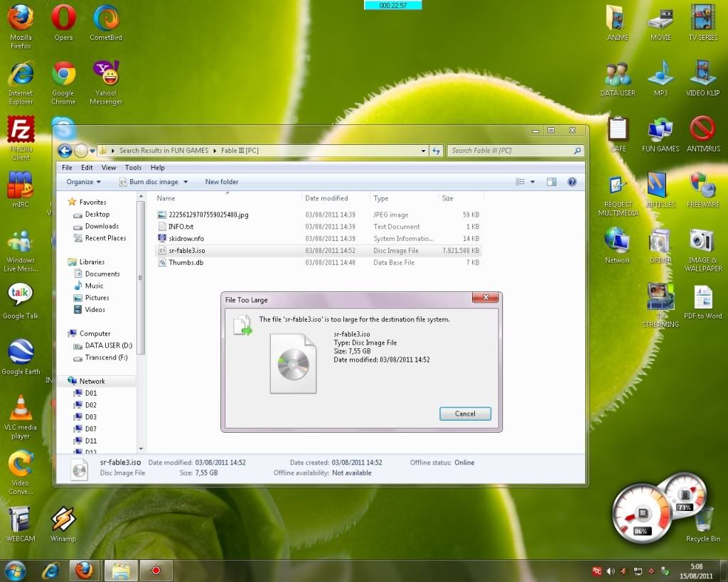Viewport: 728px width, 582px height.
Task: Launch Internet Explorer desktop shortcut
Action: tap(21, 82)
